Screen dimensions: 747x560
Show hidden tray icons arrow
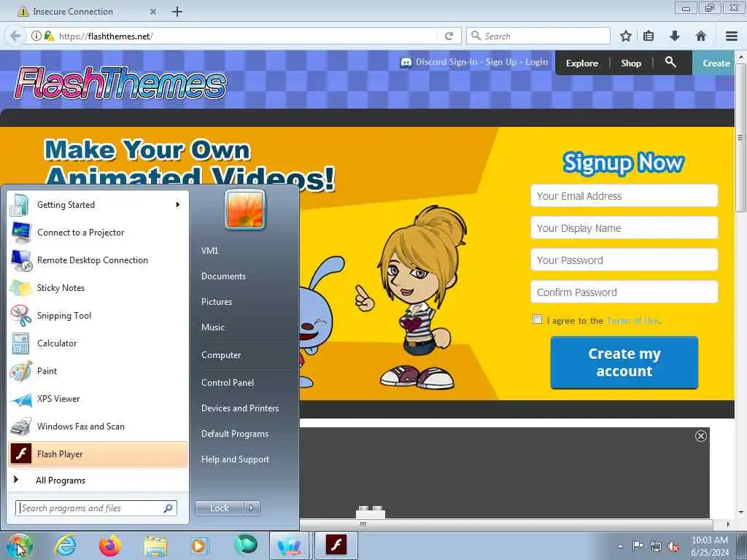620,546
